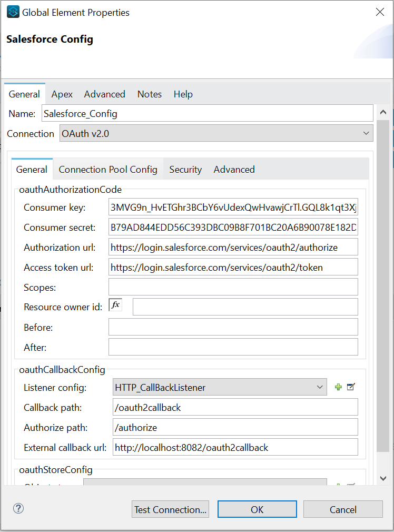Click into the Authorization url field
Screen dimensions: 394x532
tap(233, 248)
